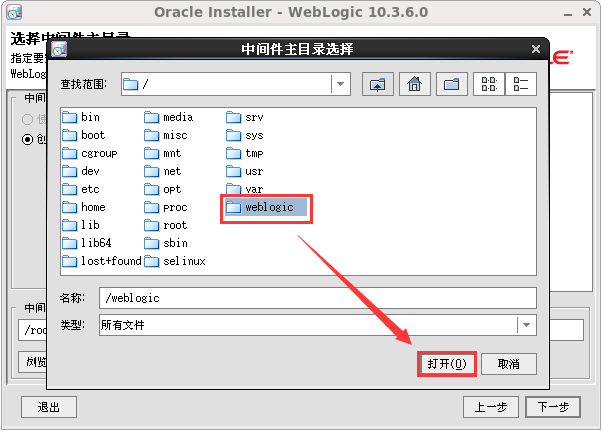Select the tmp folder
The width and height of the screenshot is (604, 431).
[245, 153]
